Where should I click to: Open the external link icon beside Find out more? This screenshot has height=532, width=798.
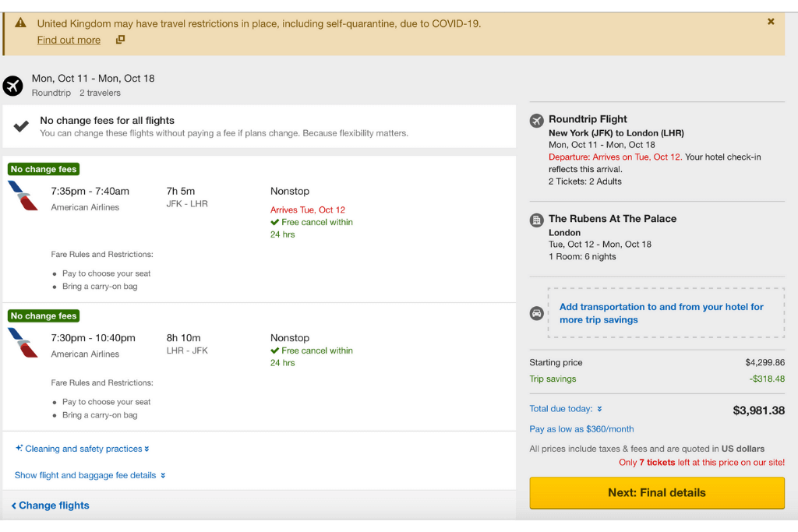click(x=120, y=39)
